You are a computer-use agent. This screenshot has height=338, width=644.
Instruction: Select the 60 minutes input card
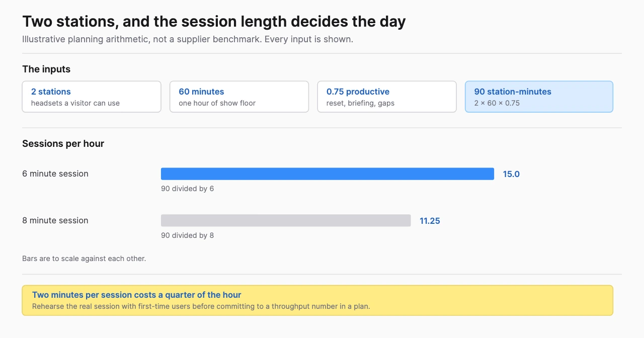[x=239, y=97]
